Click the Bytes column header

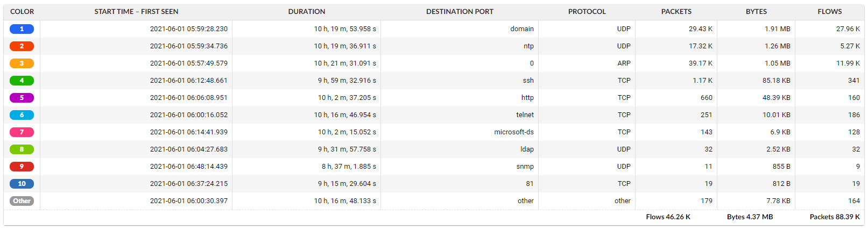756,12
